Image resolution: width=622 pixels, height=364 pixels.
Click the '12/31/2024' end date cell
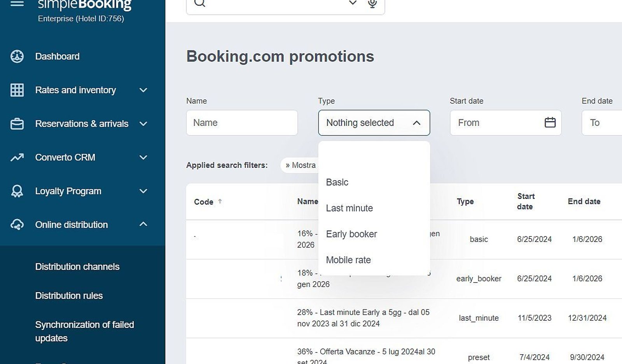click(x=587, y=318)
